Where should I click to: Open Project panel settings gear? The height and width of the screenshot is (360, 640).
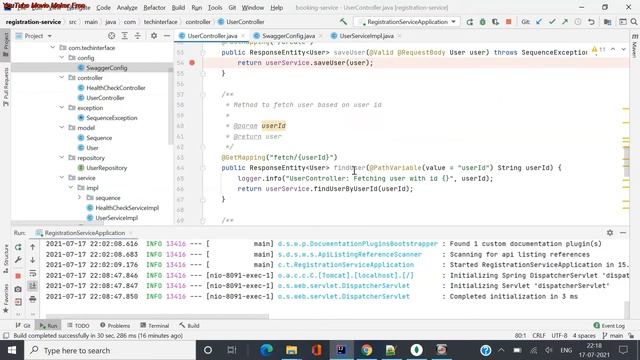tap(154, 36)
